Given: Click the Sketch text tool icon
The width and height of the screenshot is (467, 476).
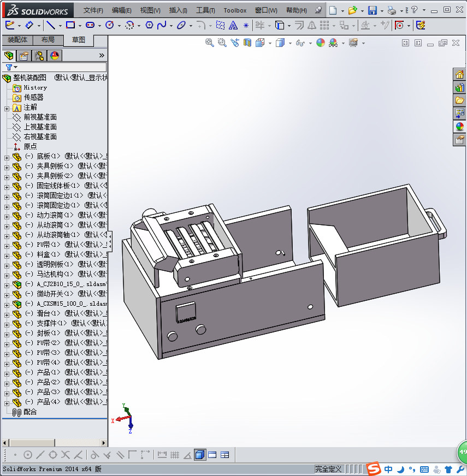Looking at the screenshot, I should coord(233,25).
